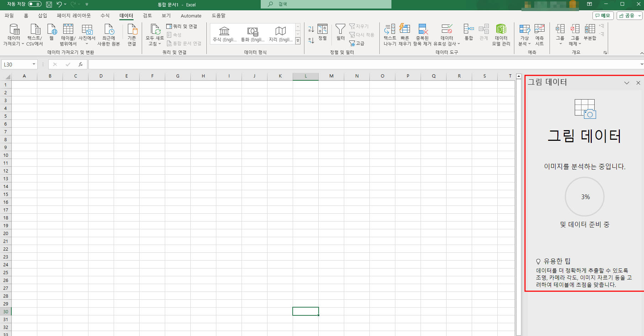Open Customize Quick Access Toolbar dropdown
Screen dimensions: 644x336
coord(87,4)
